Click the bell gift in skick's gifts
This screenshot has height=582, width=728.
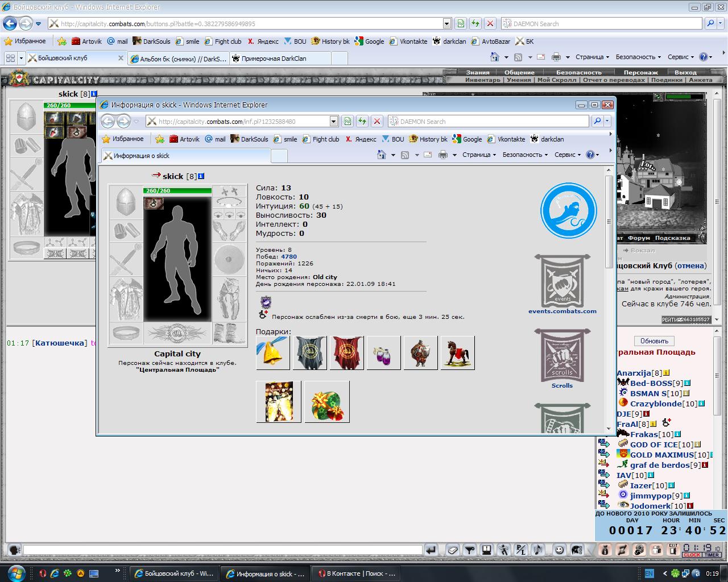coord(273,353)
